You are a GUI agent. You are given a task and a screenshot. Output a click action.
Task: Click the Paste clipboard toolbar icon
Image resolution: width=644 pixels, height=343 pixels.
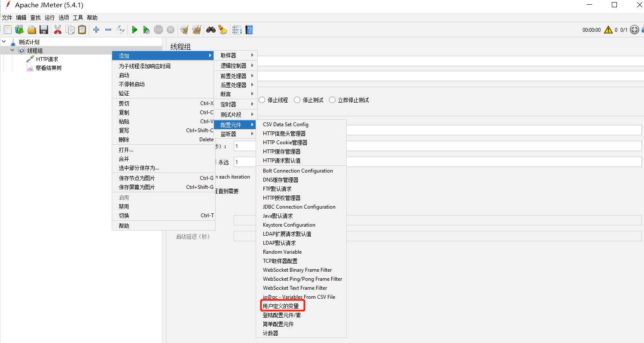tap(82, 30)
